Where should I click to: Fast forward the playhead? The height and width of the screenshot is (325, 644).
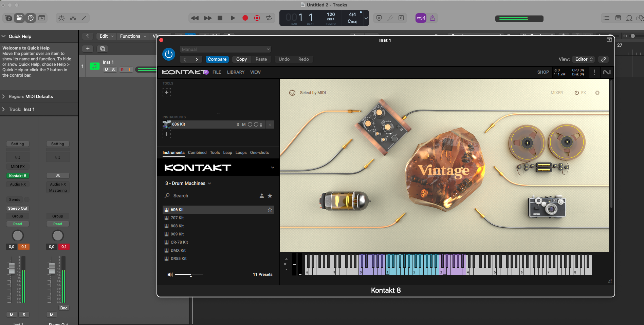tap(208, 18)
